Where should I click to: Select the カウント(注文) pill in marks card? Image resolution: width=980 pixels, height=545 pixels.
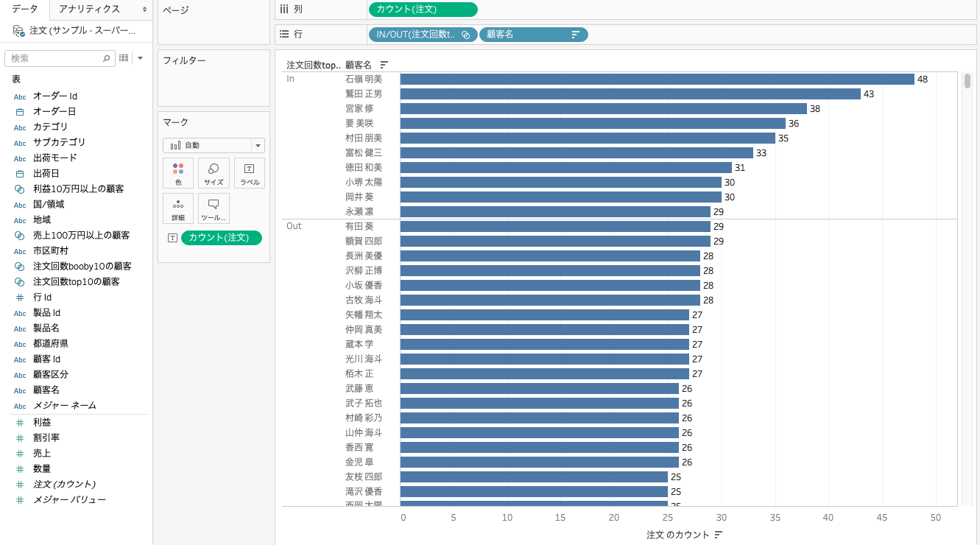(x=221, y=238)
